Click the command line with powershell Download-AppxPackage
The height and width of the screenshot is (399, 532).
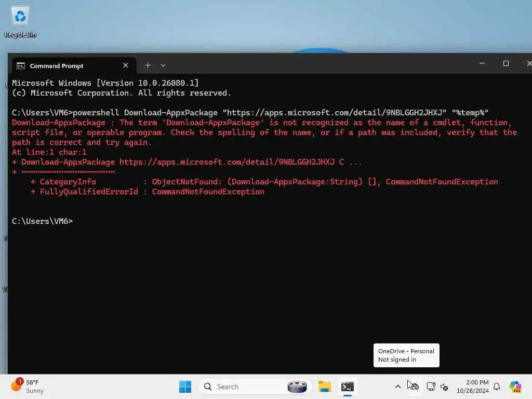click(250, 113)
